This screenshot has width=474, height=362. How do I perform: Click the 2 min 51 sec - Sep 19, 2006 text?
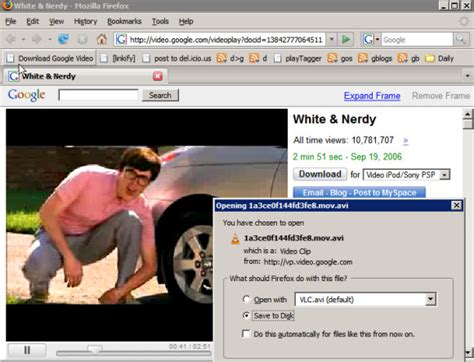click(x=347, y=157)
